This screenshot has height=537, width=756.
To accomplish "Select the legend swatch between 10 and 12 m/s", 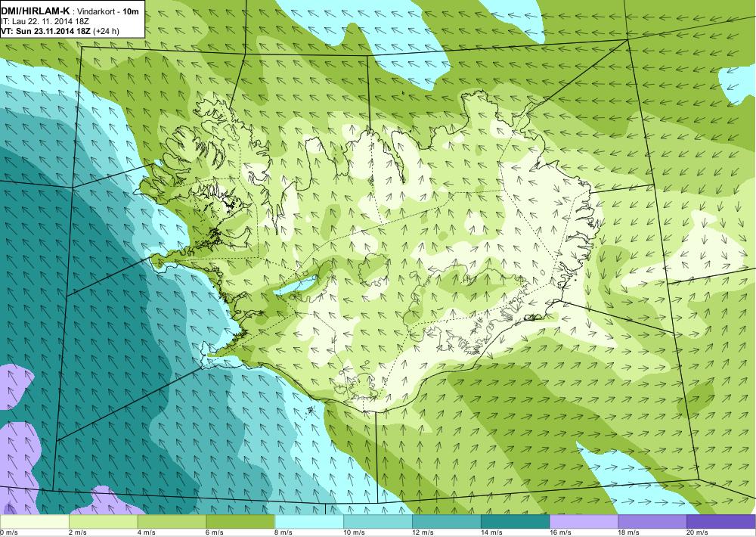I will tap(378, 522).
